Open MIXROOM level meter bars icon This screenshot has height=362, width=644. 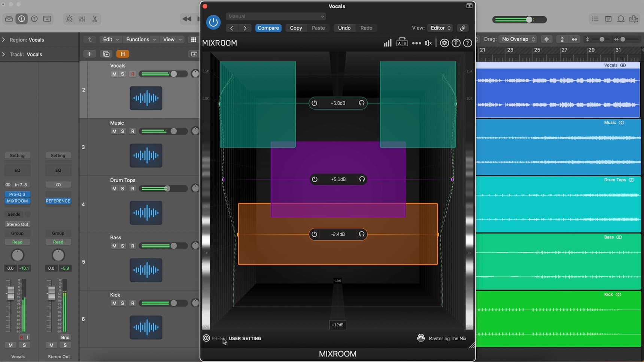[388, 43]
